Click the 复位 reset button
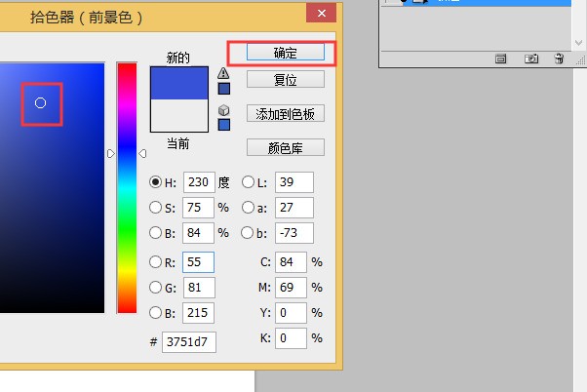587x392 pixels. point(285,79)
